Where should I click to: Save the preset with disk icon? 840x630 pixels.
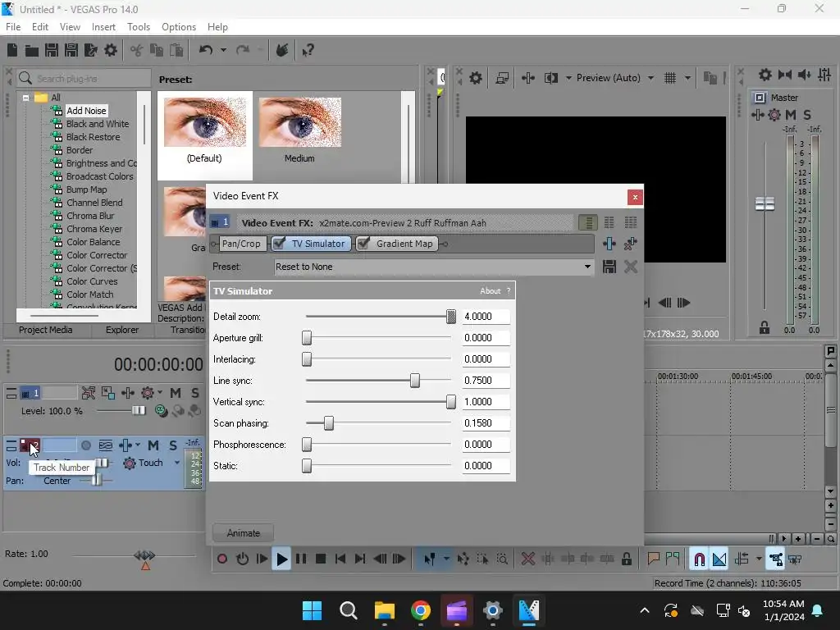pos(609,267)
